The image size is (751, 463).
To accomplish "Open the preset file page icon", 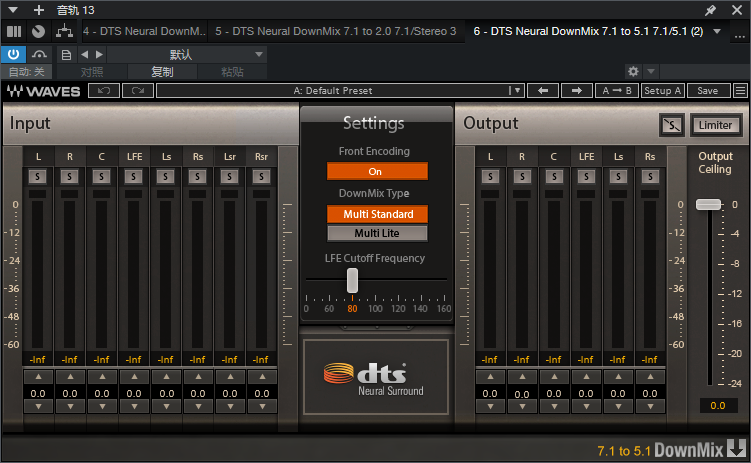I will click(66, 55).
